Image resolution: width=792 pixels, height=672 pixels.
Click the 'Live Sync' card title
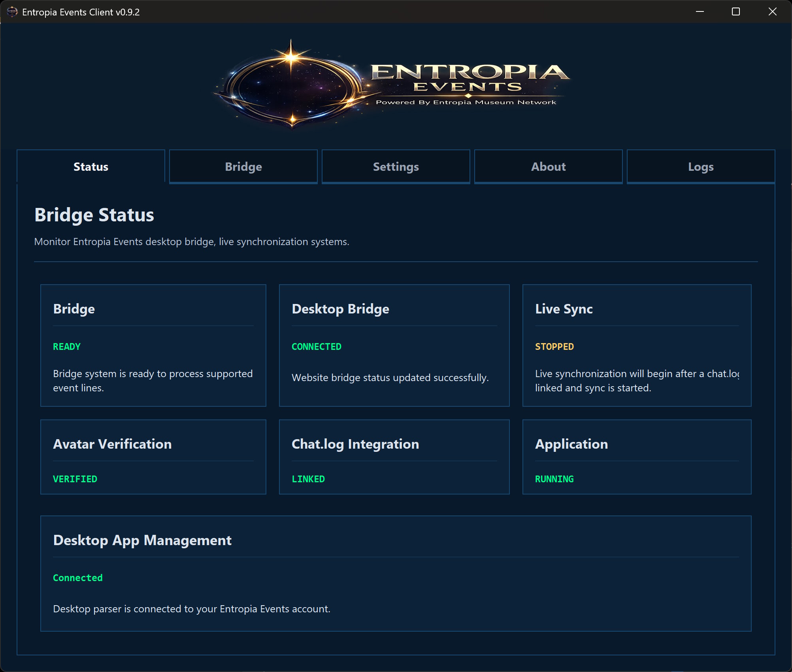(564, 309)
